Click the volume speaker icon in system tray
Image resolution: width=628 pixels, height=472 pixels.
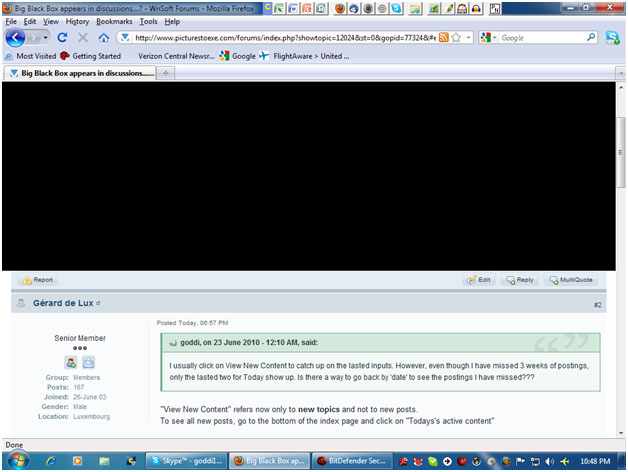point(549,461)
